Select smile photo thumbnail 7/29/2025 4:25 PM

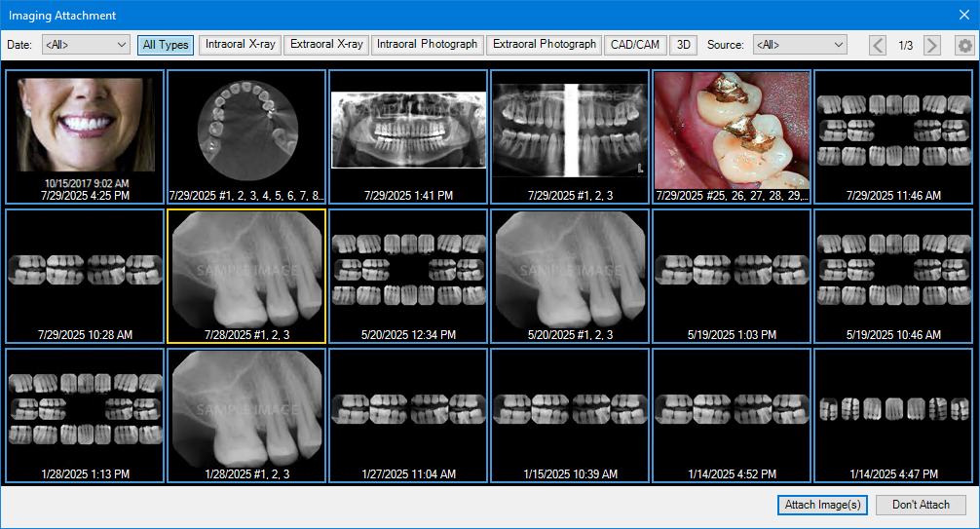(85, 137)
